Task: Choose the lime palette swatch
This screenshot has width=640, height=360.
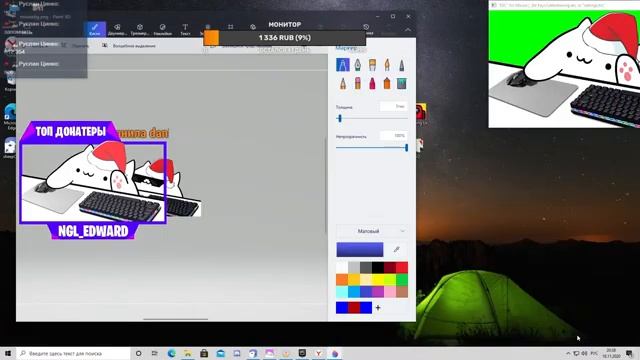Action: (389, 280)
